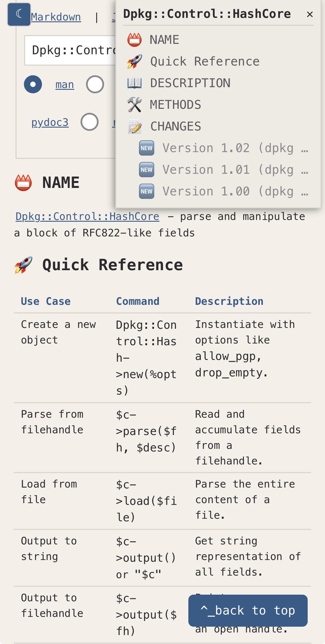Open Version 1.02 entry in contents
Screen dimensions: 325x644
[x=235, y=148]
